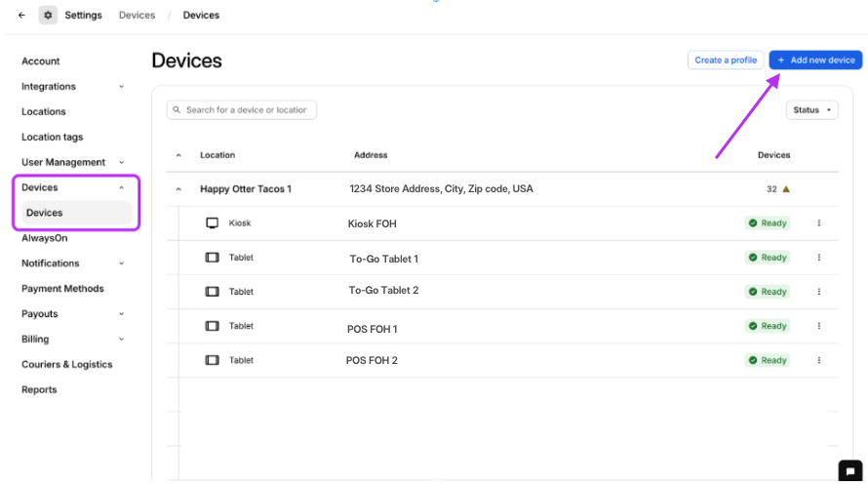The width and height of the screenshot is (868, 485).
Task: Click the warning triangle beside 32 devices
Action: click(786, 189)
